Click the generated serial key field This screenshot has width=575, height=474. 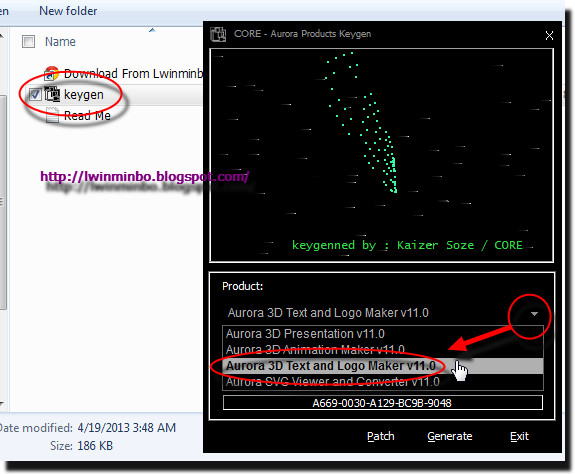coord(382,403)
